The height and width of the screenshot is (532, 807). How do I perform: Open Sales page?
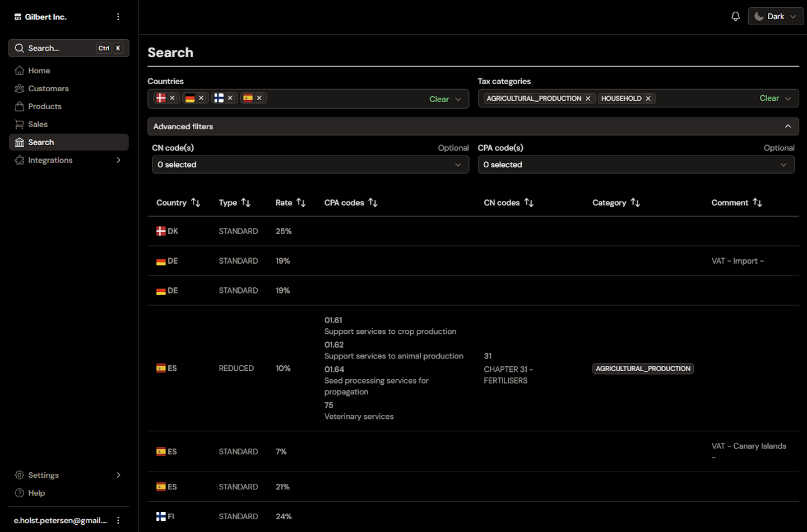[69, 124]
